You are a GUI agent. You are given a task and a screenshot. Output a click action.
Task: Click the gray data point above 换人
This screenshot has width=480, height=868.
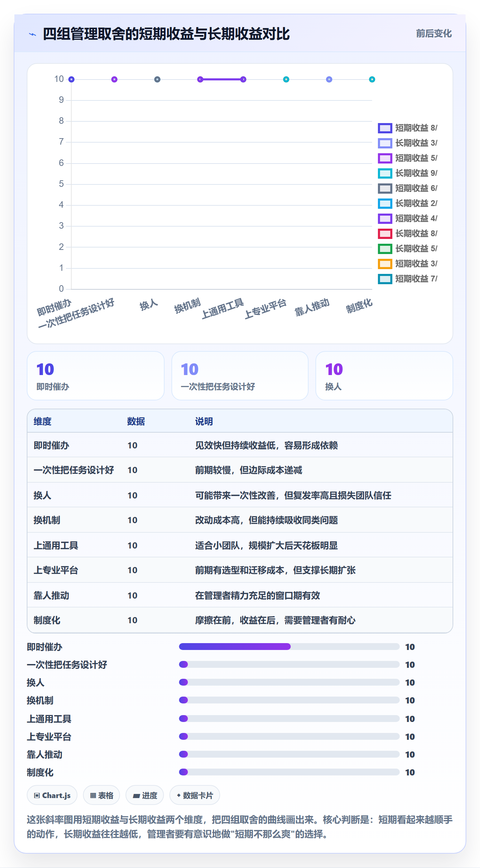click(157, 80)
